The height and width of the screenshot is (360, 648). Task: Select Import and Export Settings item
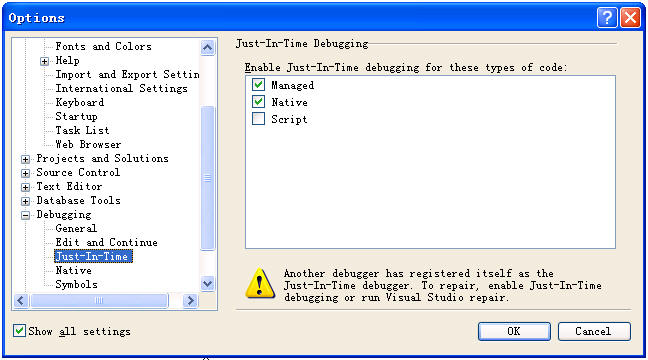coord(127,74)
